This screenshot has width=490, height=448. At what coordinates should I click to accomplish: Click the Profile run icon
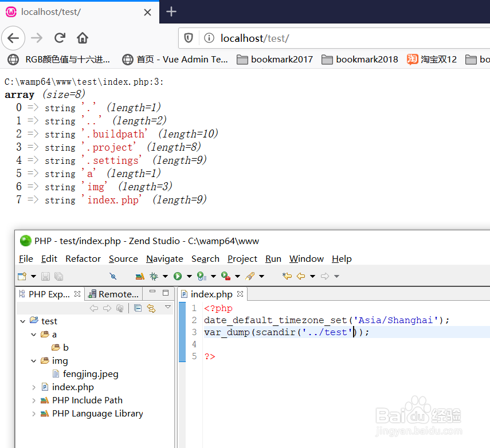202,276
